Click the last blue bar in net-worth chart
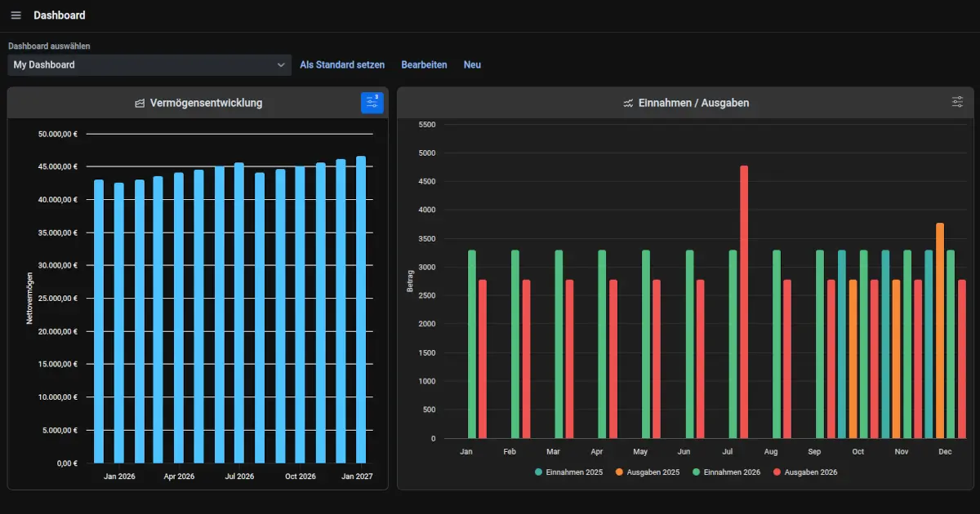This screenshot has height=514, width=980. click(360, 310)
